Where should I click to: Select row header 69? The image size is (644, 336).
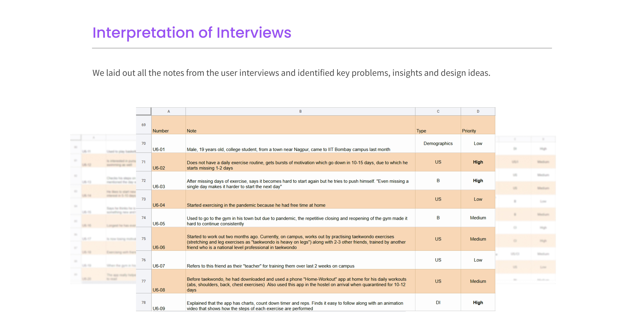tap(144, 125)
